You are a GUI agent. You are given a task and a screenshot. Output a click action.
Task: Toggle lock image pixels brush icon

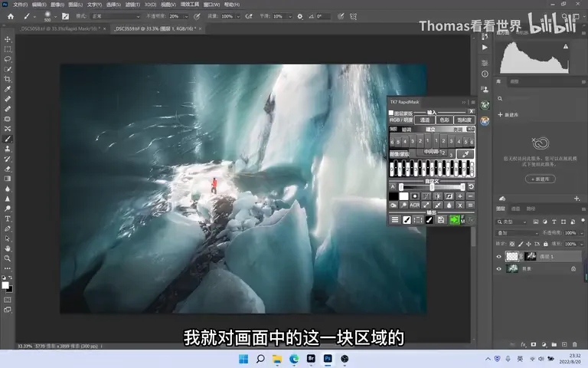521,244
